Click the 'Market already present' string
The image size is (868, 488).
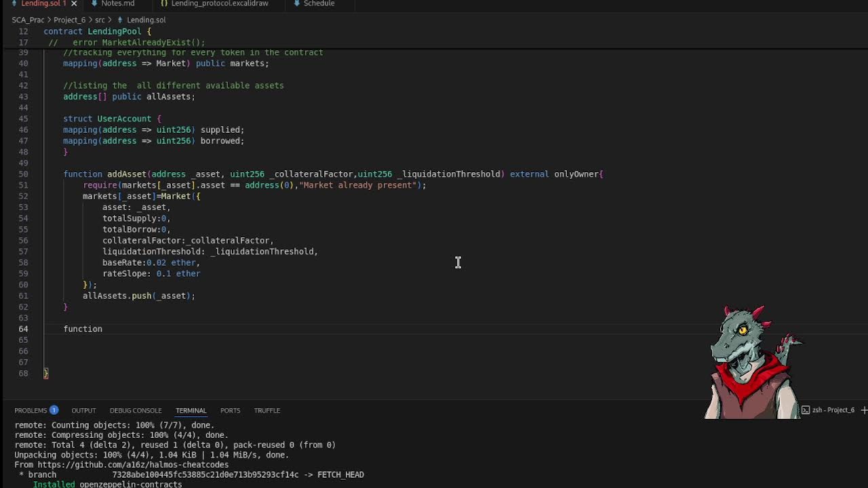pyautogui.click(x=358, y=185)
